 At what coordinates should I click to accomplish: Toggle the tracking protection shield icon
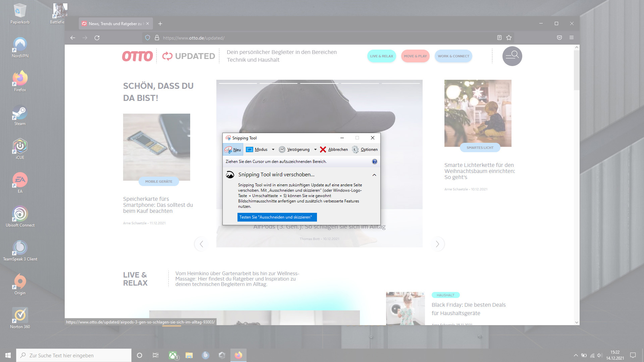click(148, 38)
